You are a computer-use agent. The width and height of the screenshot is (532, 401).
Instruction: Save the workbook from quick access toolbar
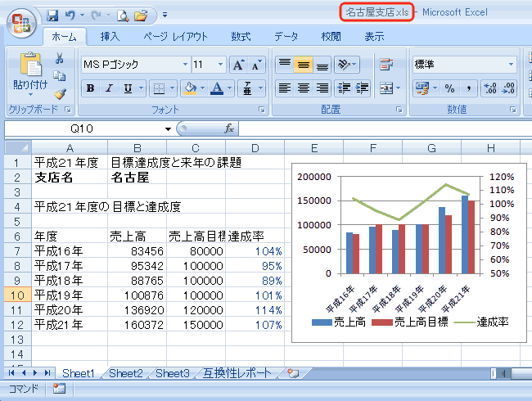tap(52, 16)
